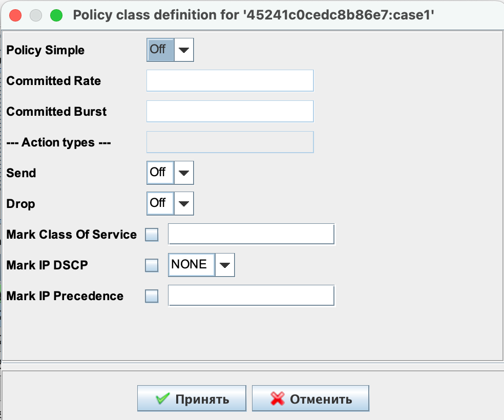The height and width of the screenshot is (420, 504).
Task: Close the Policy class definition window
Action: pos(15,14)
